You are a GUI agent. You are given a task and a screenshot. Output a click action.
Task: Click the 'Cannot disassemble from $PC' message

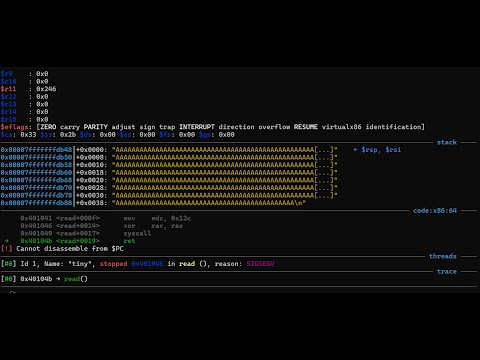tap(70, 249)
